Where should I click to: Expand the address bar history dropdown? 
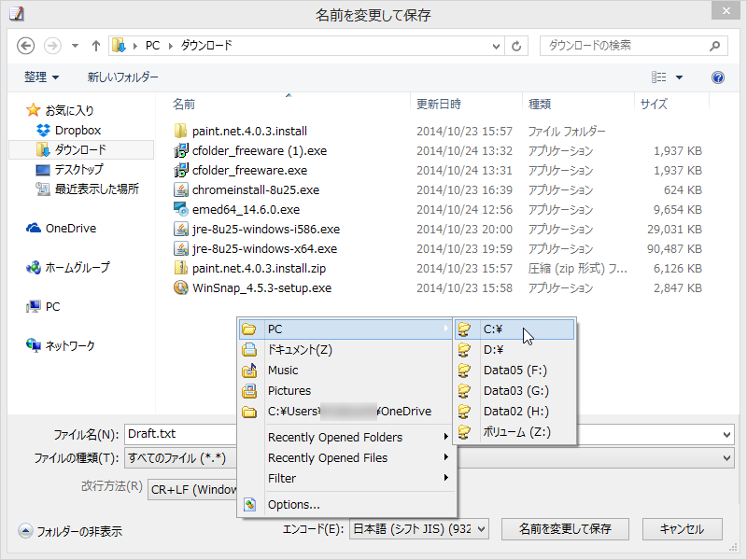496,46
